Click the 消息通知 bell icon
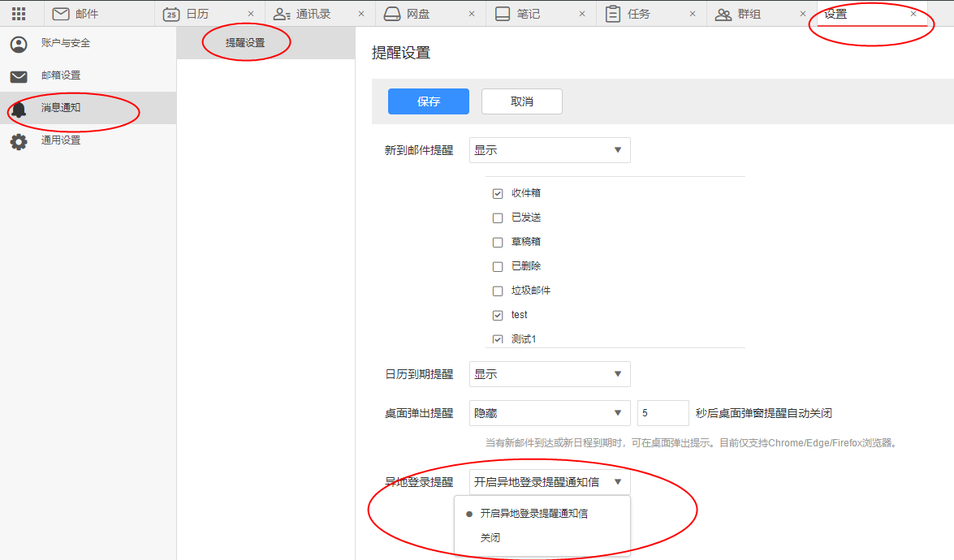 pos(18,108)
